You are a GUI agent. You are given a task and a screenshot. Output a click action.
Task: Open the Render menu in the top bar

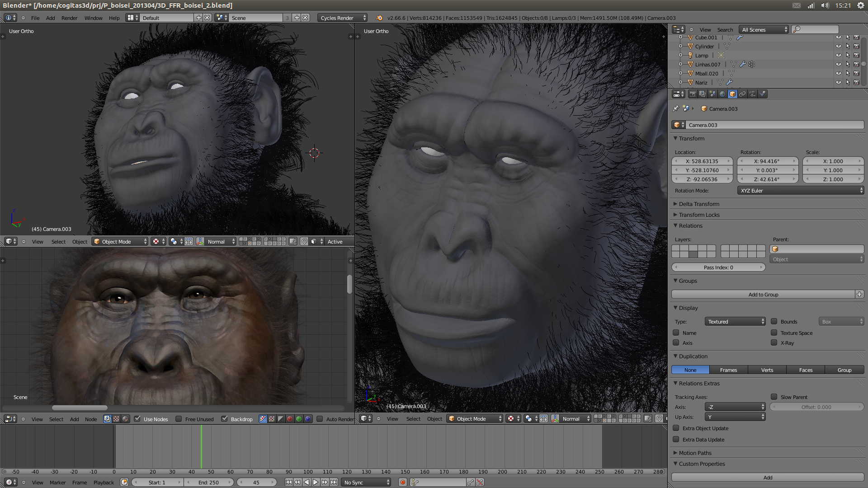click(69, 18)
